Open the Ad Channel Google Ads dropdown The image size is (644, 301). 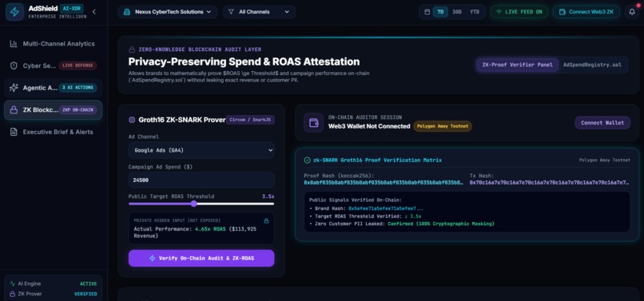pyautogui.click(x=201, y=150)
